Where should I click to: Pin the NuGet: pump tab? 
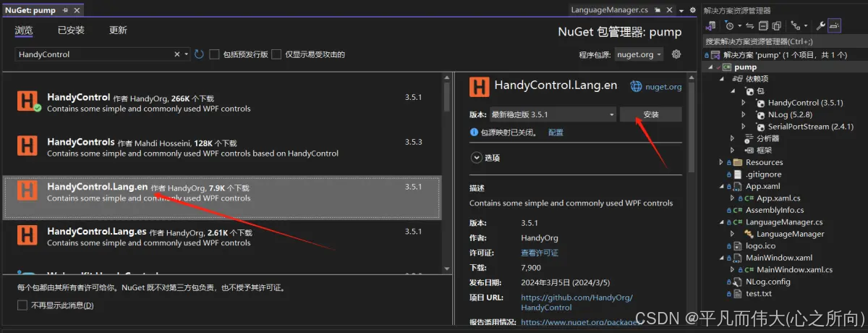66,10
